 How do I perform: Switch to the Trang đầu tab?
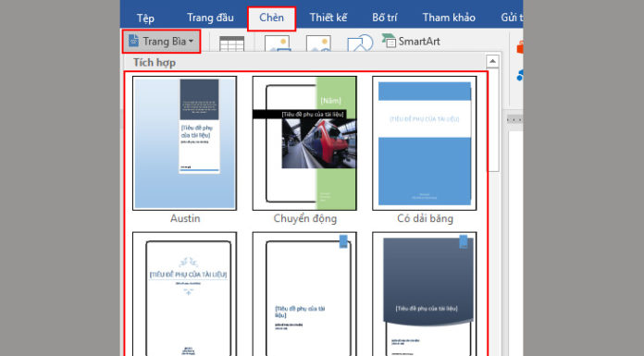pyautogui.click(x=210, y=18)
